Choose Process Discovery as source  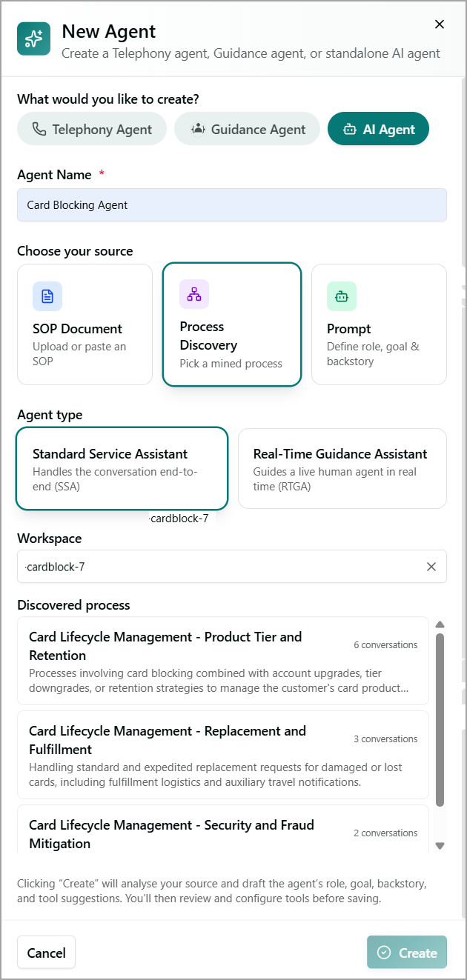point(232,324)
